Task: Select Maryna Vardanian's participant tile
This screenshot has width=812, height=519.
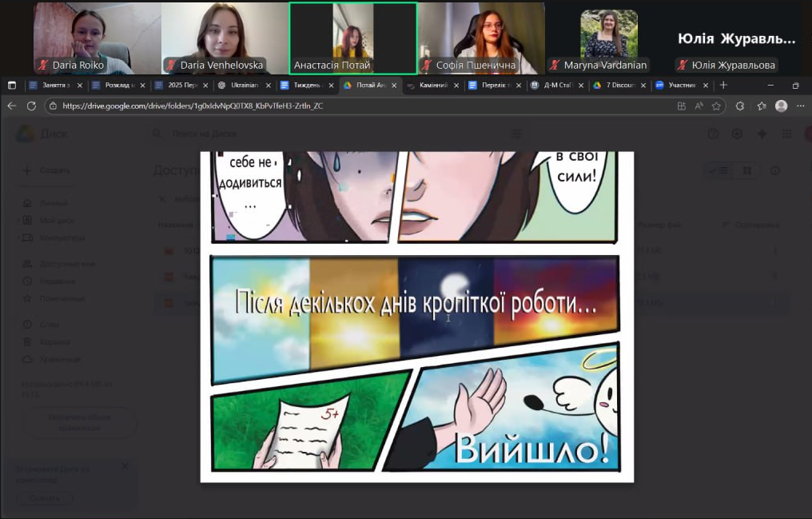Action: [608, 38]
